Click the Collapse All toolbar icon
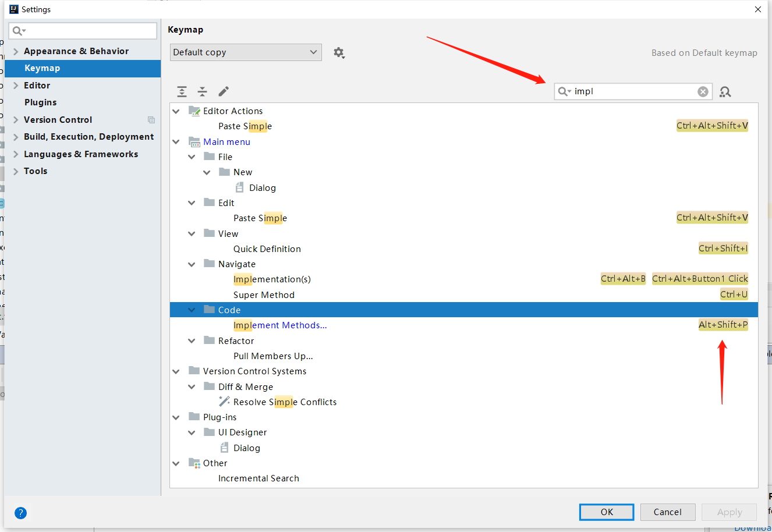 202,91
